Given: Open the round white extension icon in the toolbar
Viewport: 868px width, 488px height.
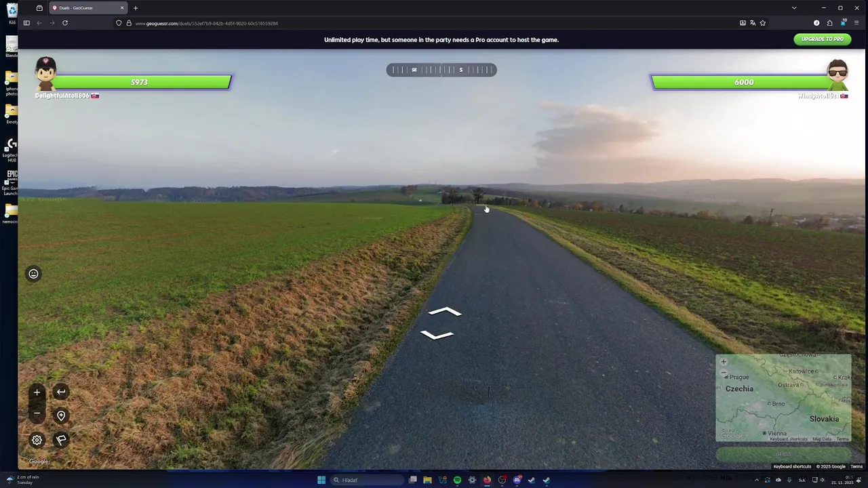Looking at the screenshot, I should pos(816,23).
